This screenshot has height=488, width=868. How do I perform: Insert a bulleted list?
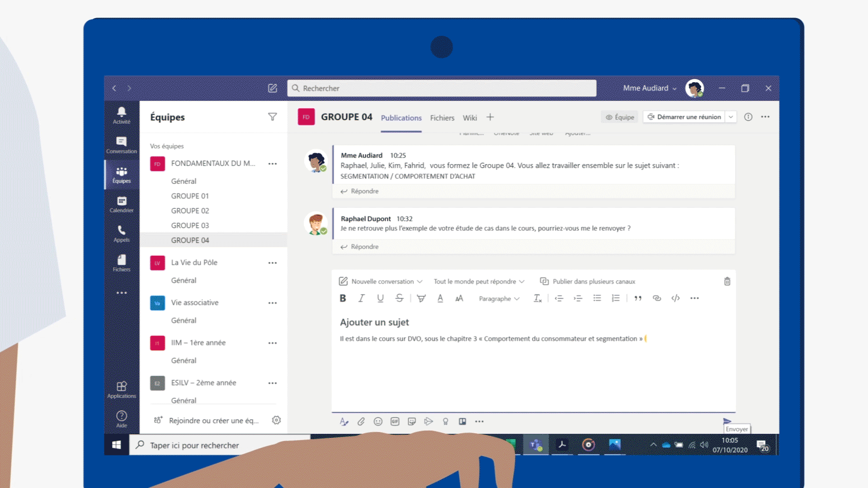(597, 298)
